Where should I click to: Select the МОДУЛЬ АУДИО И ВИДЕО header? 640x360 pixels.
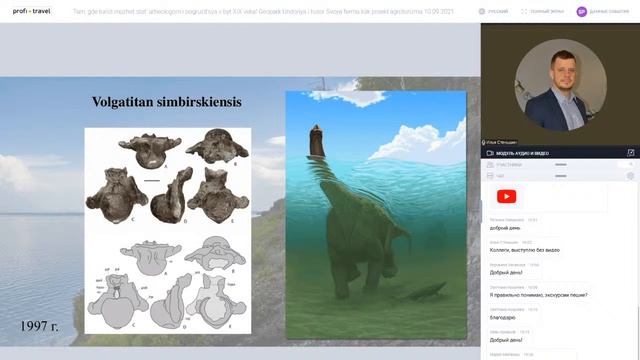pyautogui.click(x=522, y=153)
